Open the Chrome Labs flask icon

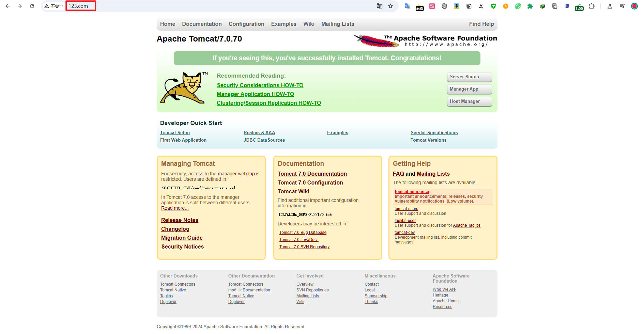(610, 6)
